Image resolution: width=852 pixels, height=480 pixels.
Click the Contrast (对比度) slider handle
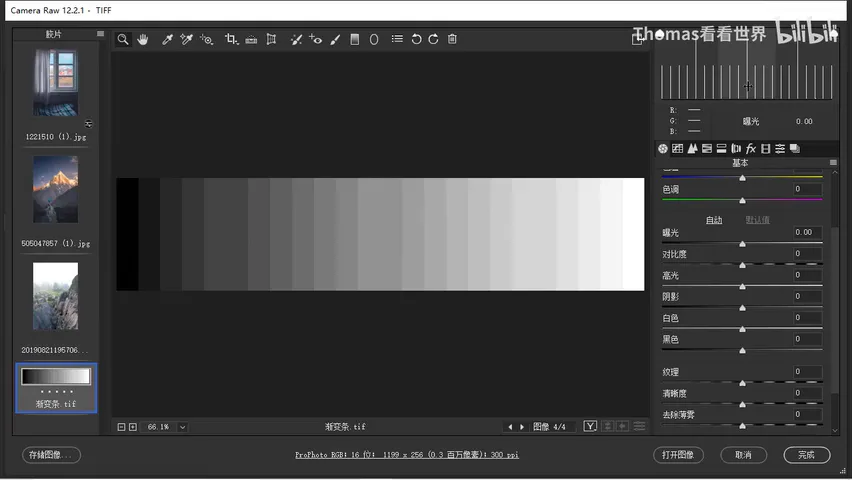(x=742, y=265)
